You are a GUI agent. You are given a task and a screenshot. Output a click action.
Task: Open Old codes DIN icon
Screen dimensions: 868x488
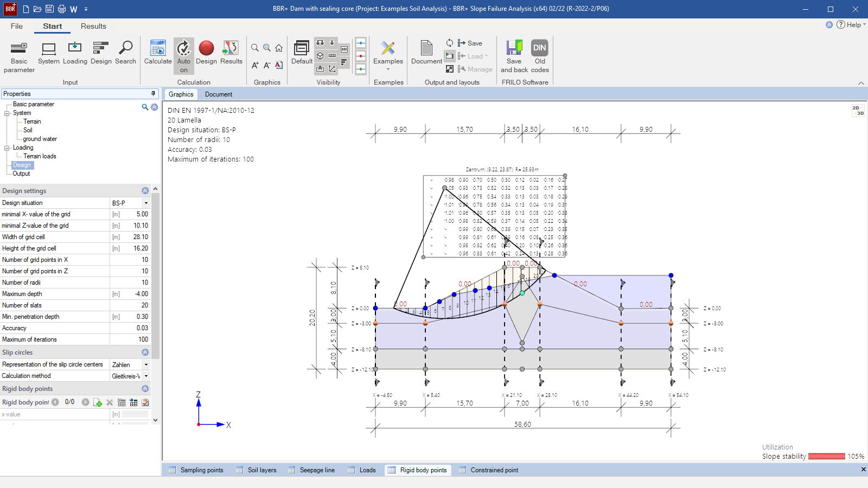[x=540, y=56]
